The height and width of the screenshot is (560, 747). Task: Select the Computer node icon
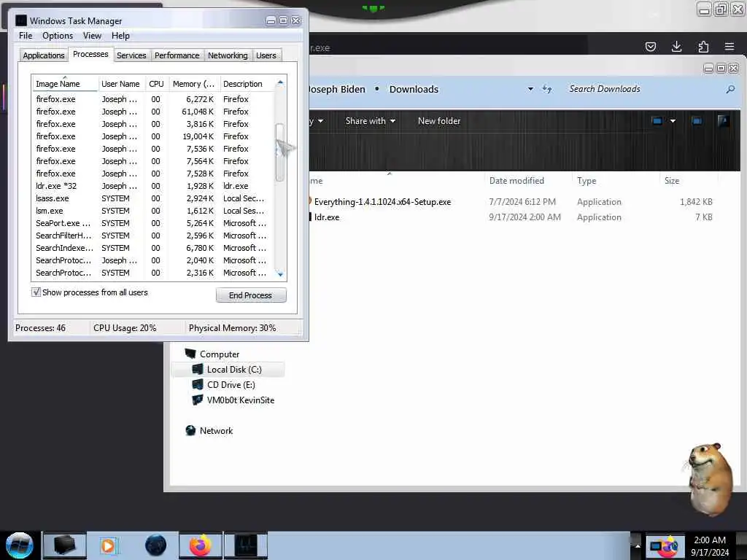click(x=190, y=354)
